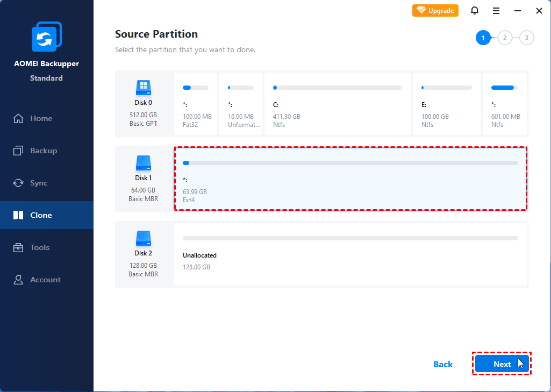Click the notification bell icon
Image resolution: width=551 pixels, height=392 pixels.
475,10
